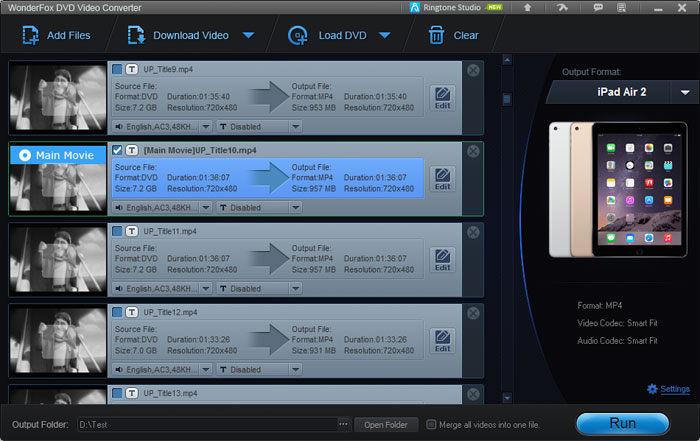Click the T rename icon for UP_Title10.mp4
Image resolution: width=700 pixels, height=441 pixels.
tap(132, 150)
